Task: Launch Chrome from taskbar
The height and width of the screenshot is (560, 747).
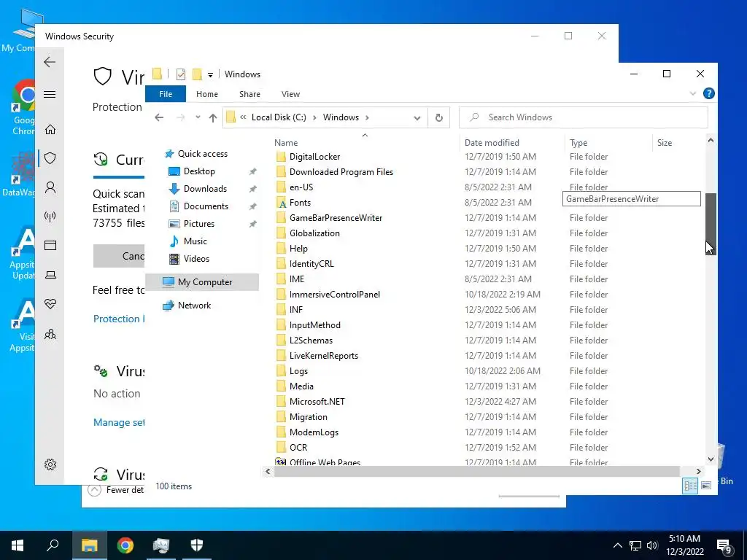Action: pos(125,545)
